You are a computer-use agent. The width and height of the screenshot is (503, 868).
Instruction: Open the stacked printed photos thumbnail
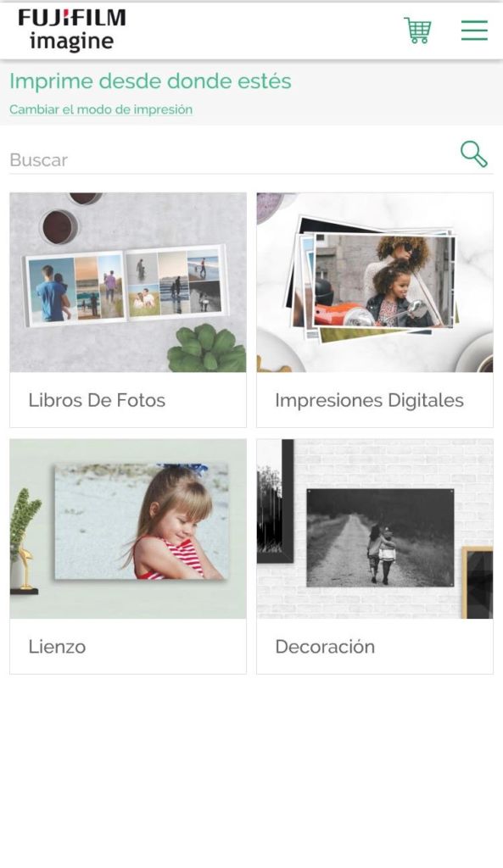375,282
